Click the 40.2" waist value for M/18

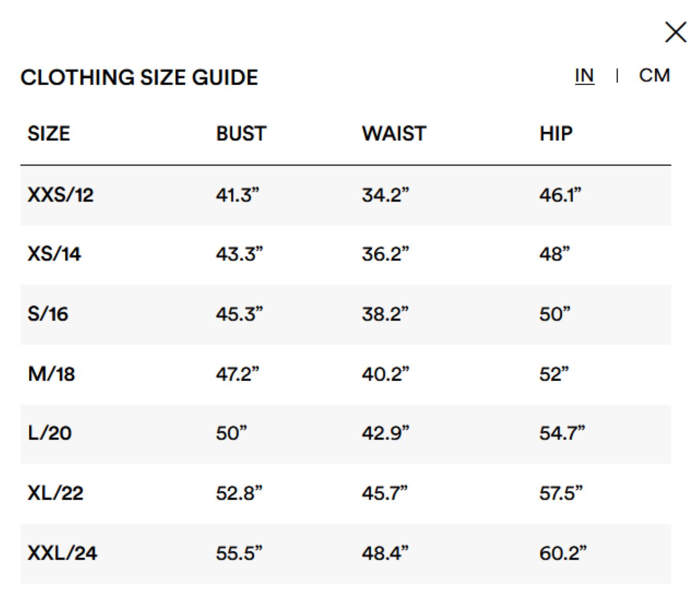pos(386,374)
